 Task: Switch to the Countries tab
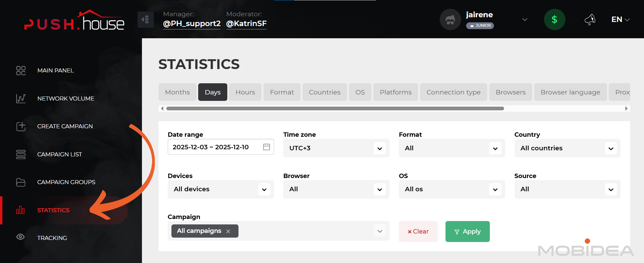pos(325,92)
